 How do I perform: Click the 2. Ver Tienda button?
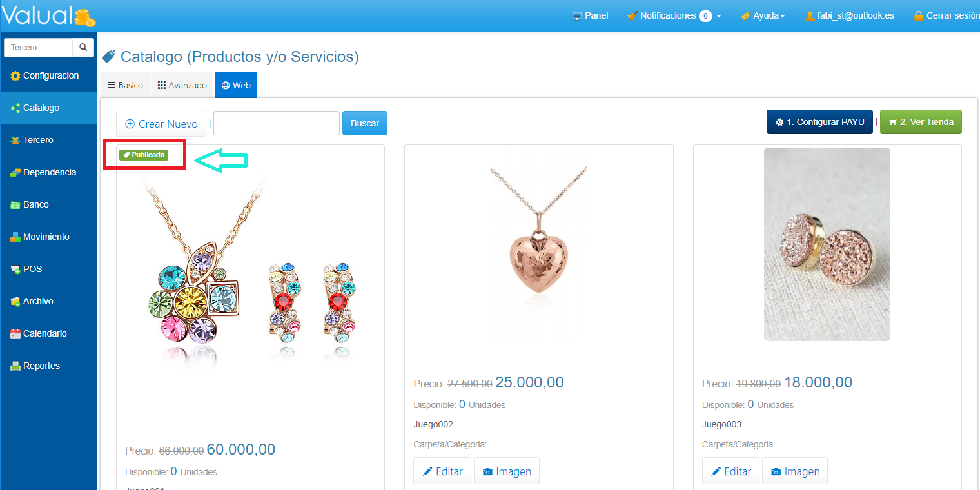921,122
